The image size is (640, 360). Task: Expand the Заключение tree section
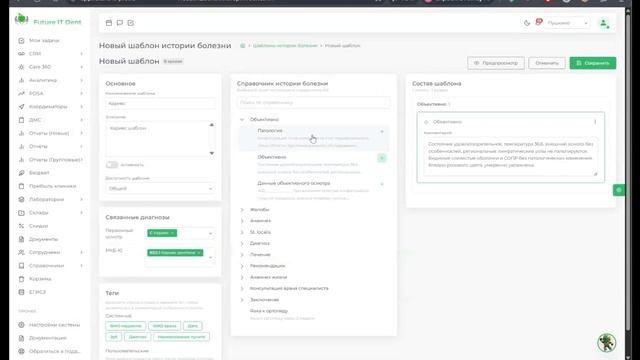click(242, 300)
